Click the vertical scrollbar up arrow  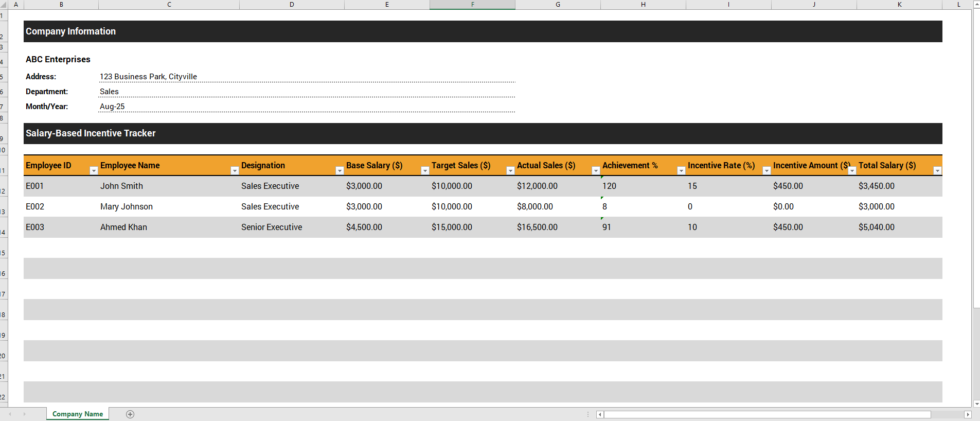tap(976, 4)
